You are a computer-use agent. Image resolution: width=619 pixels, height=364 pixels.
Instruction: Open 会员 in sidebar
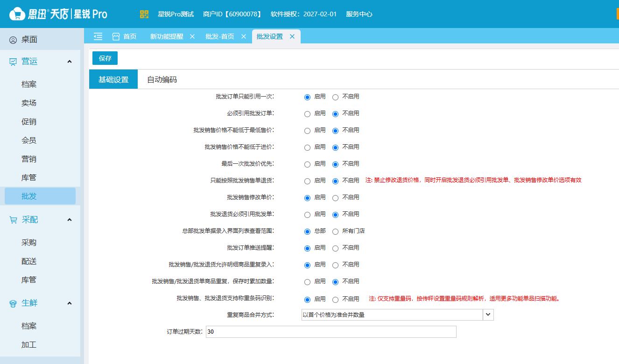click(29, 140)
